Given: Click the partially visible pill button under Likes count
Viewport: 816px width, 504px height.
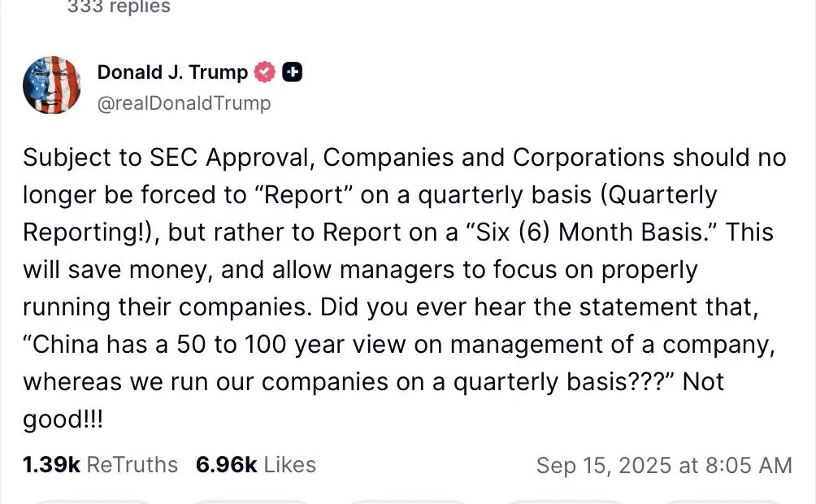Looking at the screenshot, I should pyautogui.click(x=250, y=502).
